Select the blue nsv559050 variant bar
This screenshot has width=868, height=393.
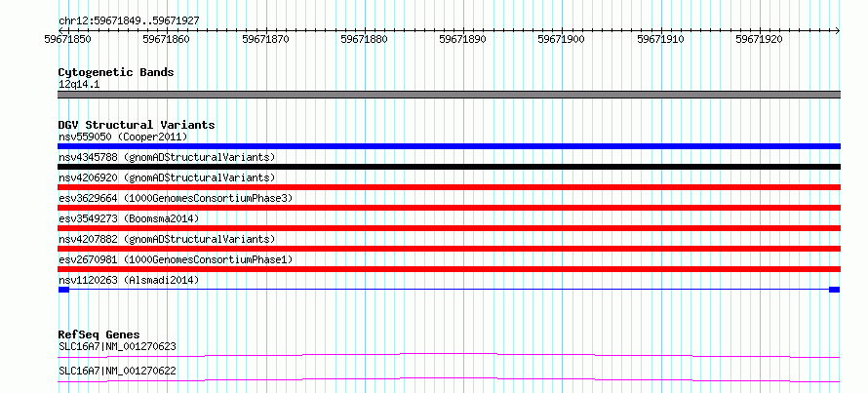pos(449,146)
